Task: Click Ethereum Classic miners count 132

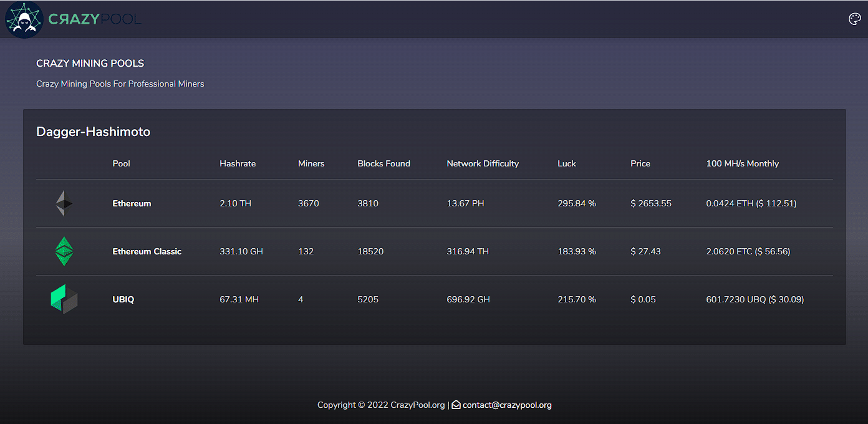Action: (306, 251)
